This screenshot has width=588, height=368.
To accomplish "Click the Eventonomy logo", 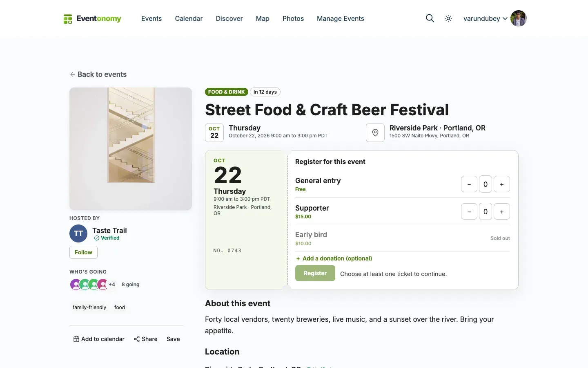I will (92, 19).
